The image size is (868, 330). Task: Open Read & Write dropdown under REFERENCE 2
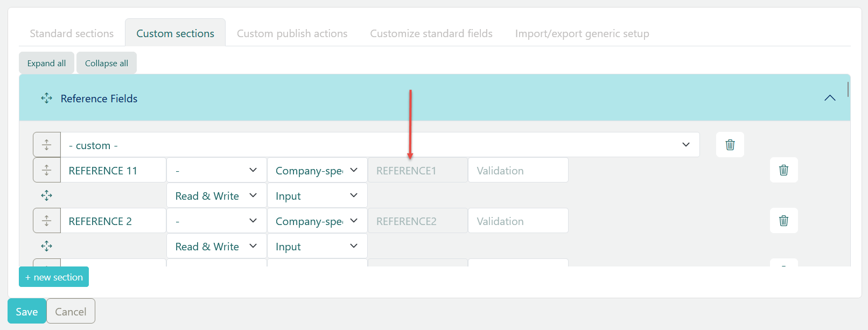[216, 246]
